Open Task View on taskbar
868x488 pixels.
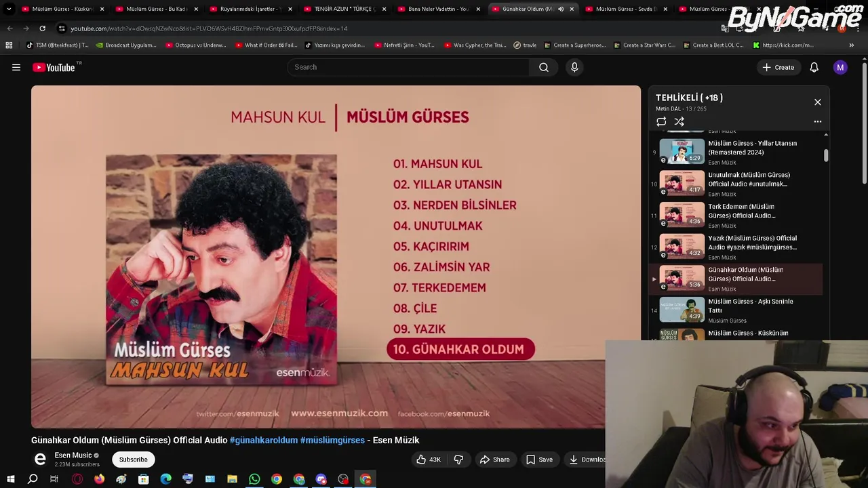point(54,479)
